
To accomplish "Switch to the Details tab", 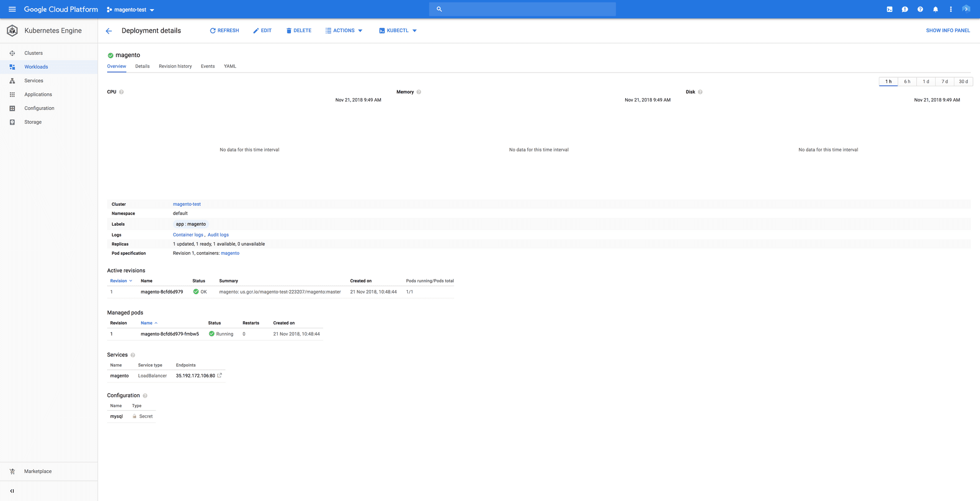I will point(142,66).
